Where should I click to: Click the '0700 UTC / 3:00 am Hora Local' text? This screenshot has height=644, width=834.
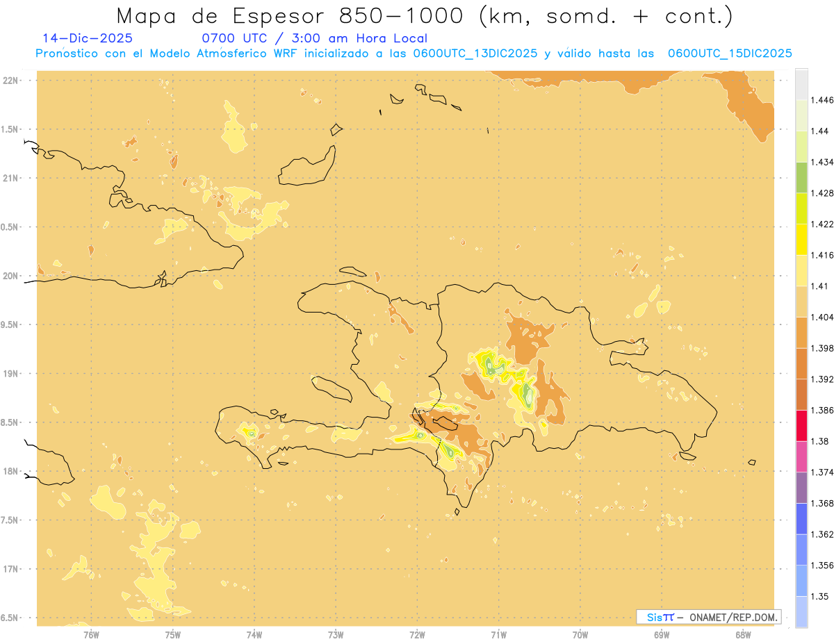point(314,38)
